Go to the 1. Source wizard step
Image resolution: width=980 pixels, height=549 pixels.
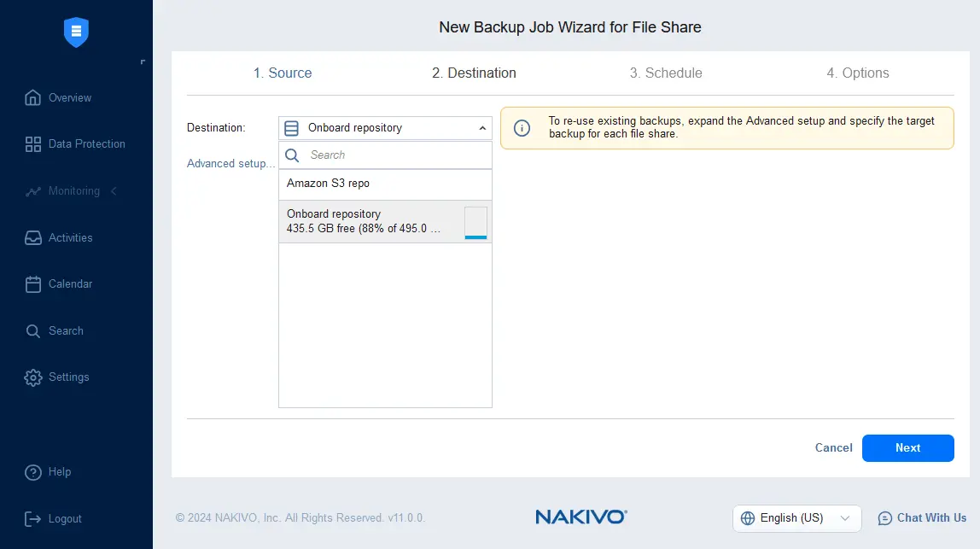[283, 73]
